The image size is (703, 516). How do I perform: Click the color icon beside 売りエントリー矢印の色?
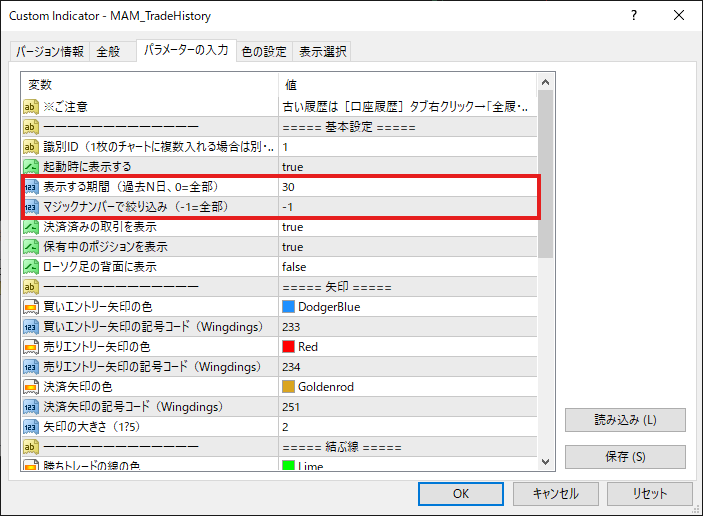coord(30,347)
